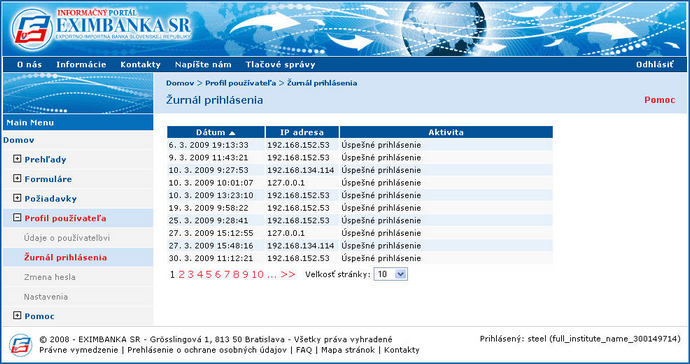
Task: Open Mapa stránok footer link
Action: point(348,350)
